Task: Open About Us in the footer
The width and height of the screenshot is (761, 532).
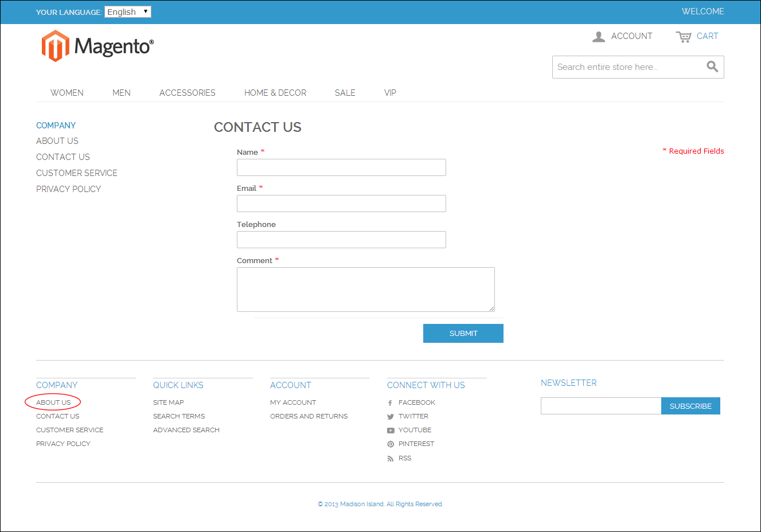Action: tap(53, 402)
